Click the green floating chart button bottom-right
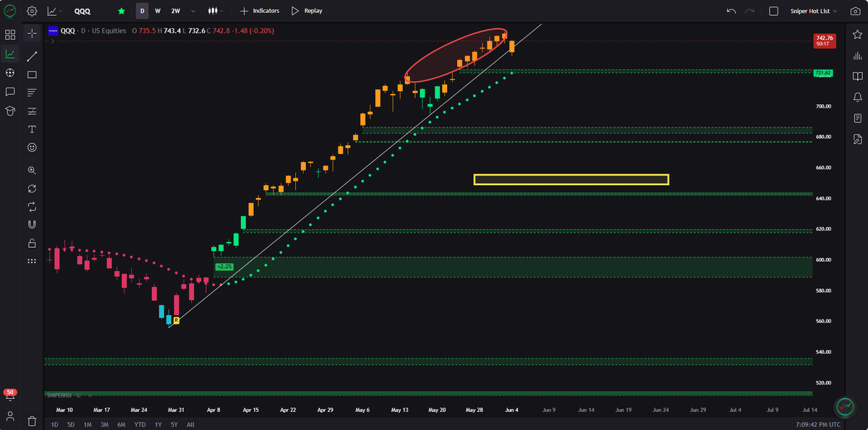 tap(845, 407)
